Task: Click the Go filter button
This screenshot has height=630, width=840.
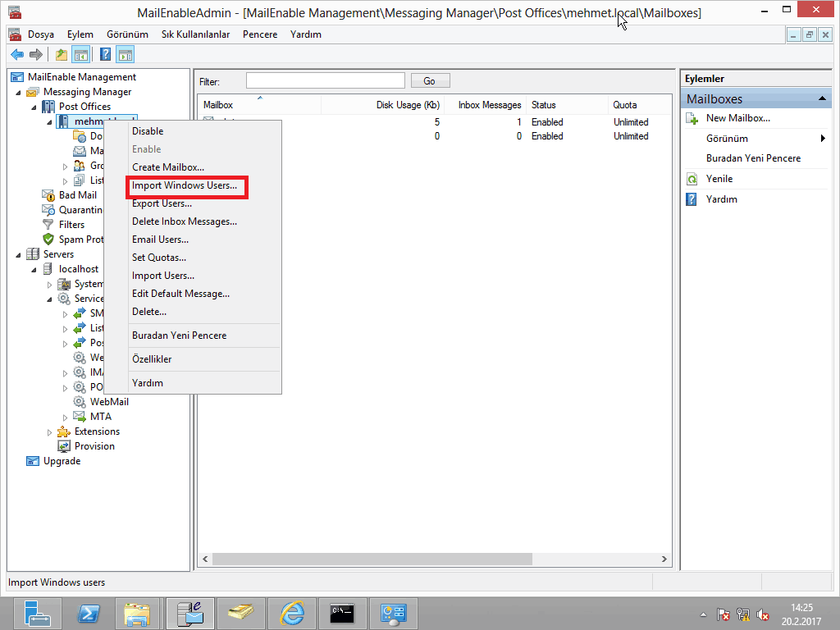Action: point(430,81)
